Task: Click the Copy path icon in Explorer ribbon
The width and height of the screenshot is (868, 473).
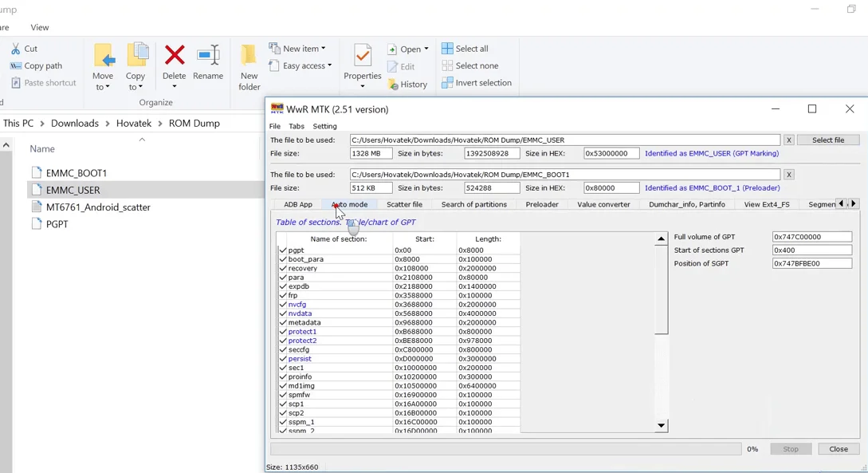Action: click(x=15, y=66)
